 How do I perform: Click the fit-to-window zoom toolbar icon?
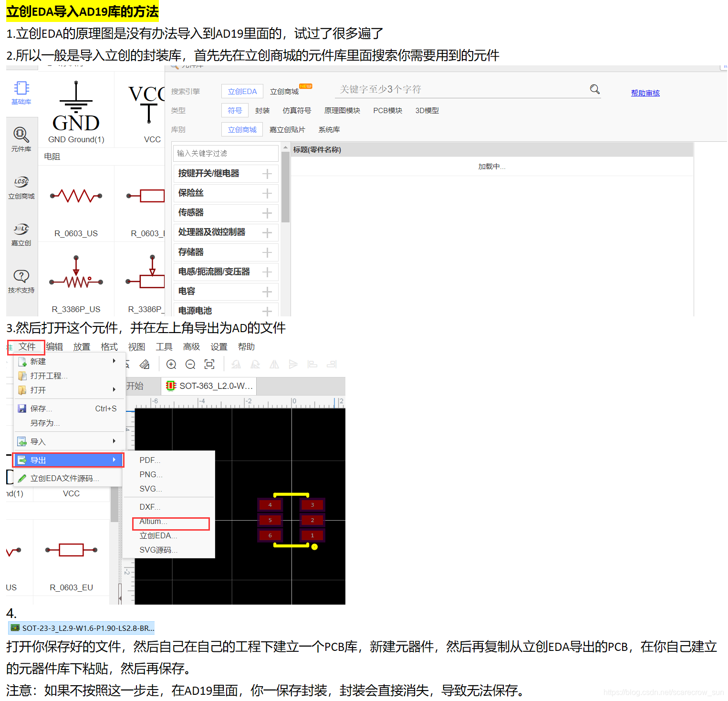(x=209, y=365)
